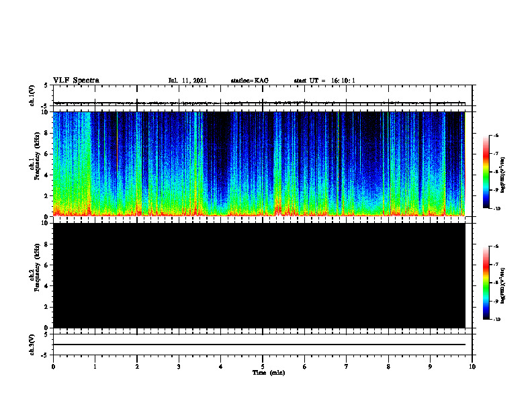Click time axis tick label "2"

click(137, 367)
